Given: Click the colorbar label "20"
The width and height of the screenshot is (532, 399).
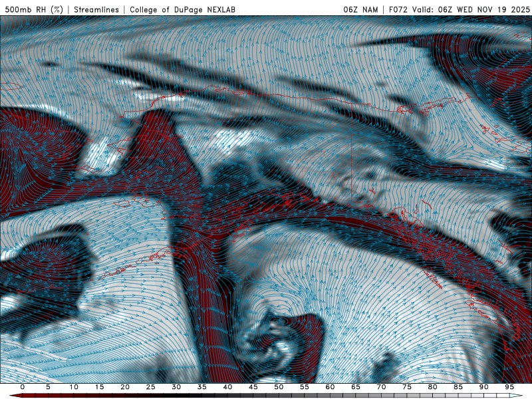Looking at the screenshot, I should click(x=125, y=387).
